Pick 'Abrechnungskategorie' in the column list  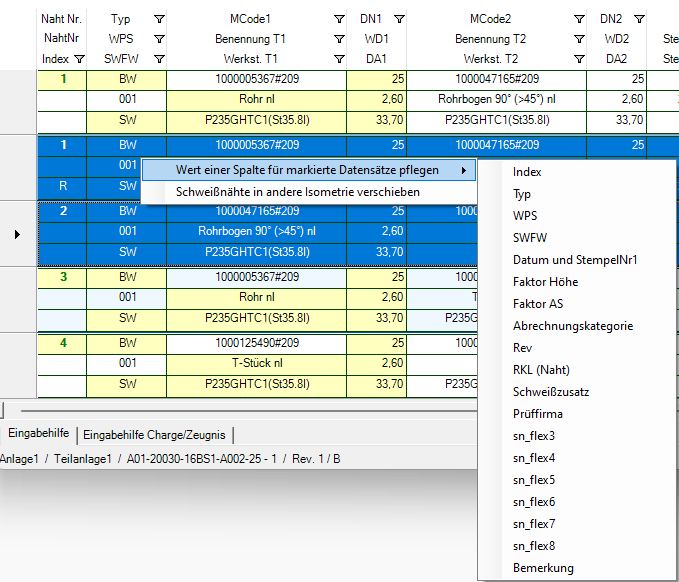tap(572, 326)
